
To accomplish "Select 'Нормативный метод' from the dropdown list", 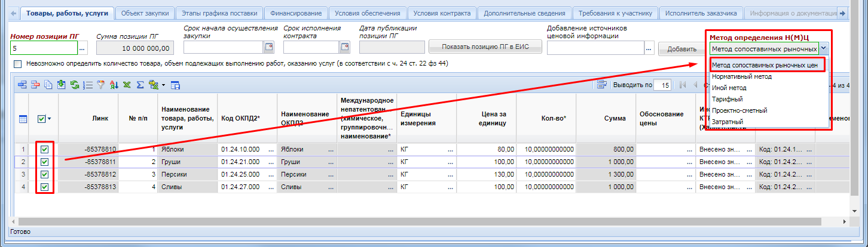I will coord(741,76).
